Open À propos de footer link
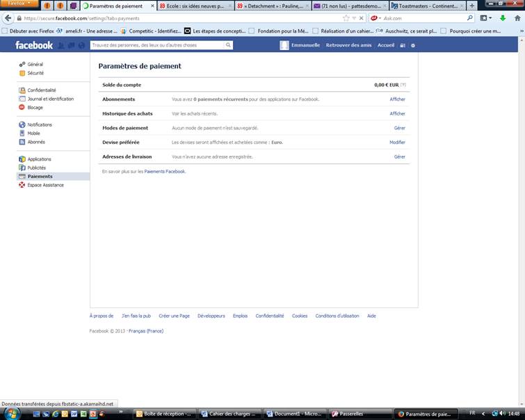 coord(102,316)
